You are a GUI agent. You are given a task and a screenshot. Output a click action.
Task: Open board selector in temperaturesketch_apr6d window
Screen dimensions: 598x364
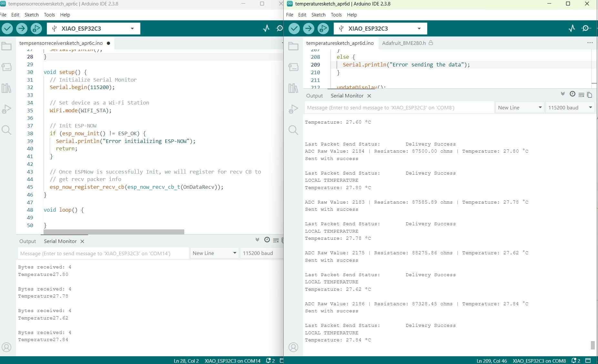pos(380,28)
